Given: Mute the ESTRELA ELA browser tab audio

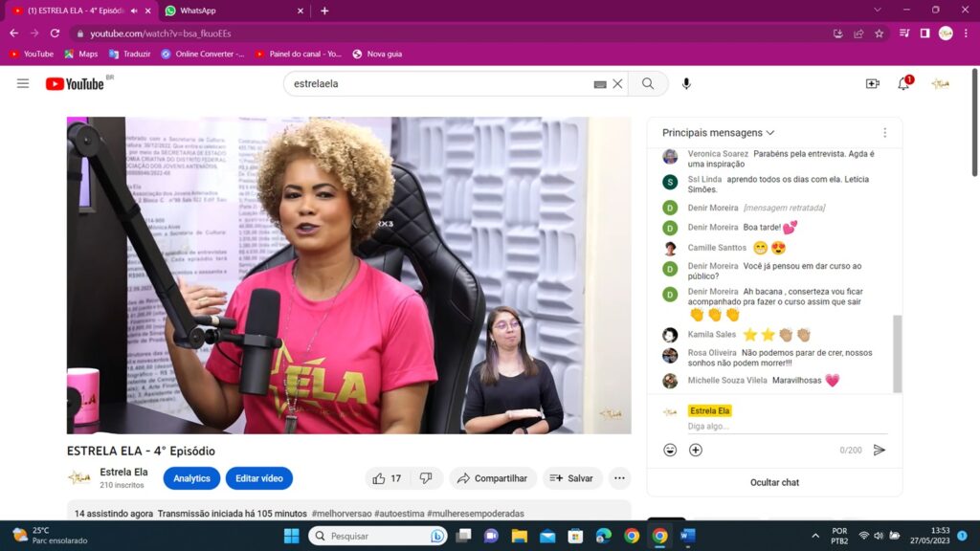Looking at the screenshot, I should (134, 11).
